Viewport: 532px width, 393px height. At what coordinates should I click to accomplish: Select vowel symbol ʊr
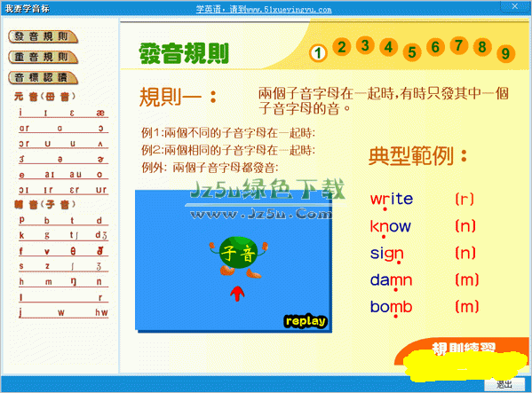[101, 190]
